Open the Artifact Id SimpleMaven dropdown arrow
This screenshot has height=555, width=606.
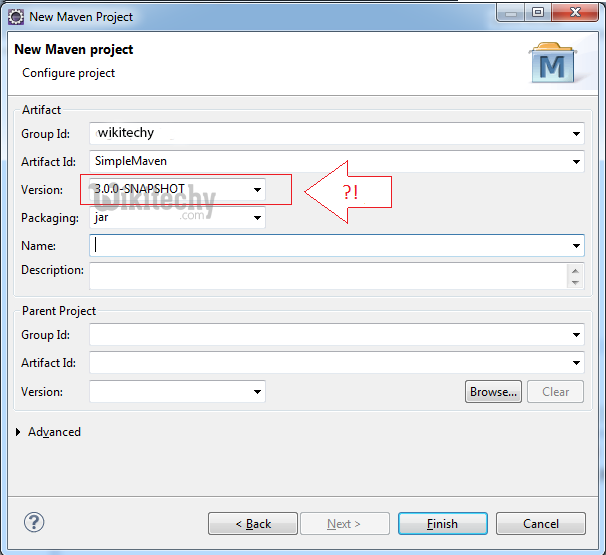(x=576, y=161)
